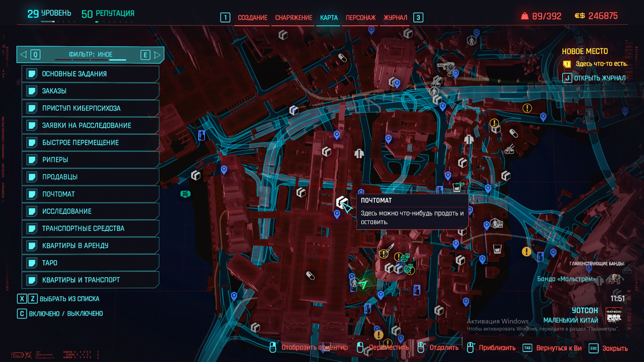Viewport: 644px width, 362px height.
Task: Toggle the Риперы filter checkbox
Action: (32, 160)
